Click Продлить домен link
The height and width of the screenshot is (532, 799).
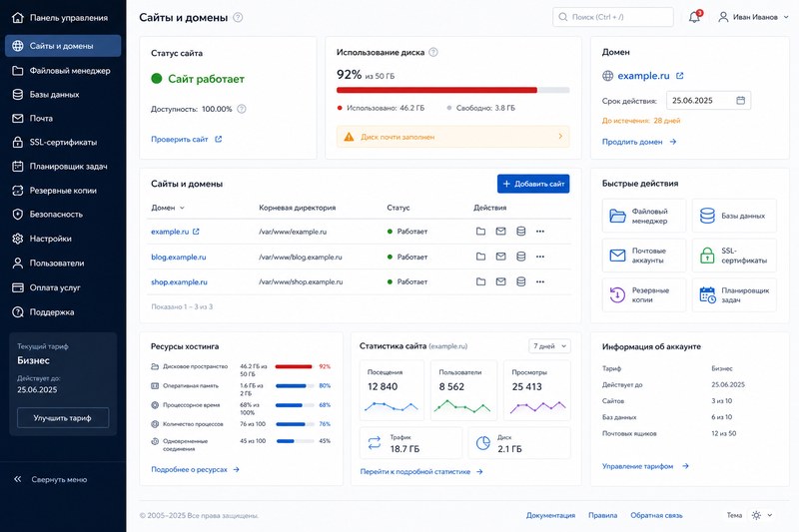639,142
